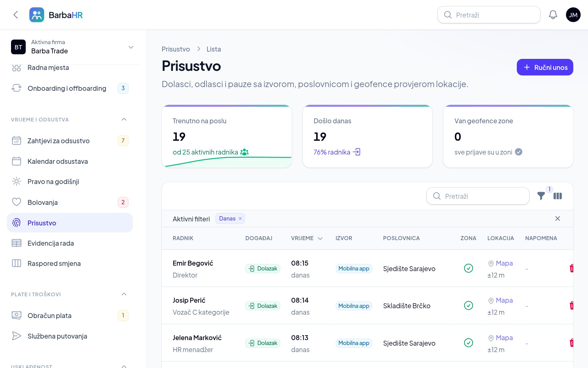
Task: Click zone checkmark for Josip Perić
Action: pos(469,305)
